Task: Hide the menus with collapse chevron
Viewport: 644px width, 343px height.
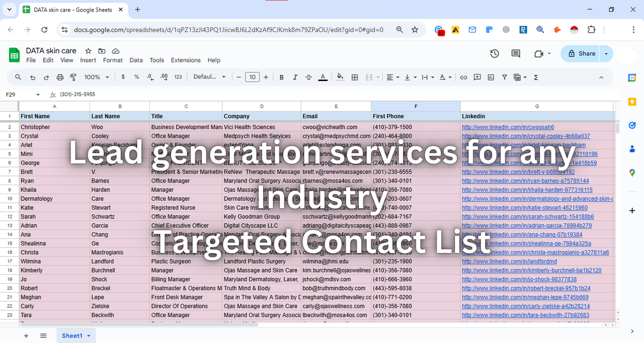Action: tap(601, 77)
